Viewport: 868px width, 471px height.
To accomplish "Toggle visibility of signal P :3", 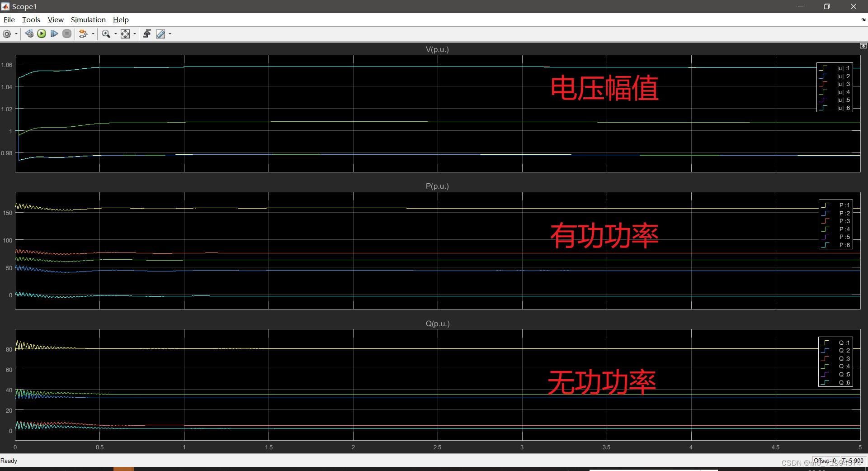I will (844, 221).
